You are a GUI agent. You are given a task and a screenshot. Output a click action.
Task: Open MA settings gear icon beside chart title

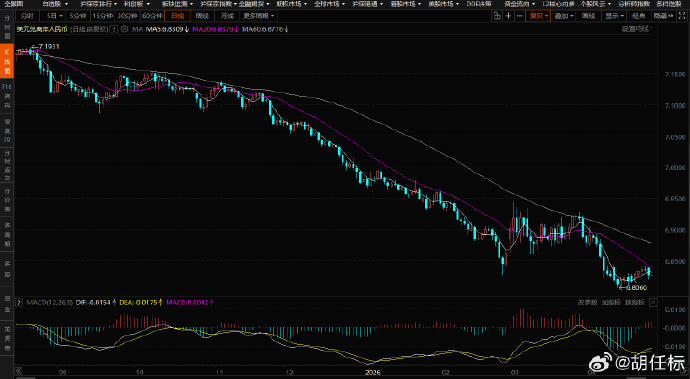tap(125, 29)
